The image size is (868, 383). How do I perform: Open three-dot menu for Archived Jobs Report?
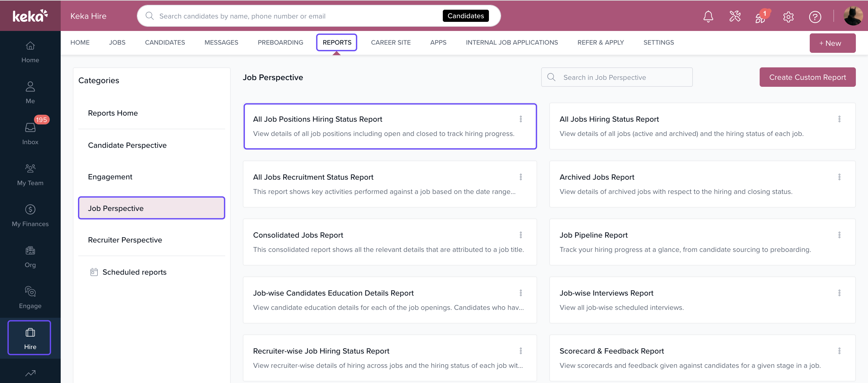coord(839,177)
